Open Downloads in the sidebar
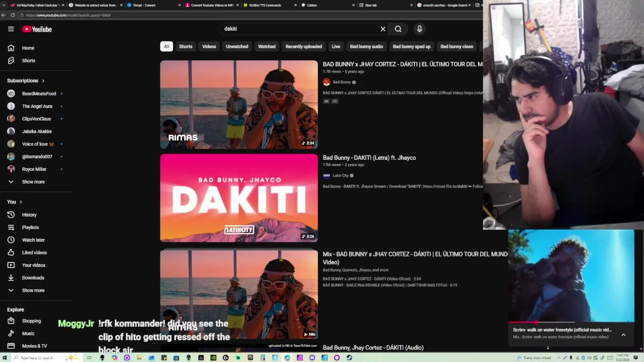 pos(33,278)
